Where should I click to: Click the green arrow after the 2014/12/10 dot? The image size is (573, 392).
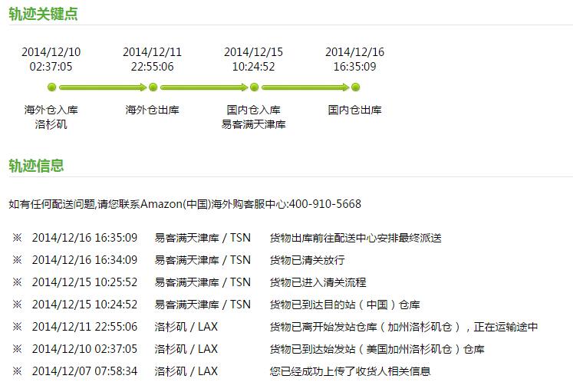pyautogui.click(x=103, y=87)
